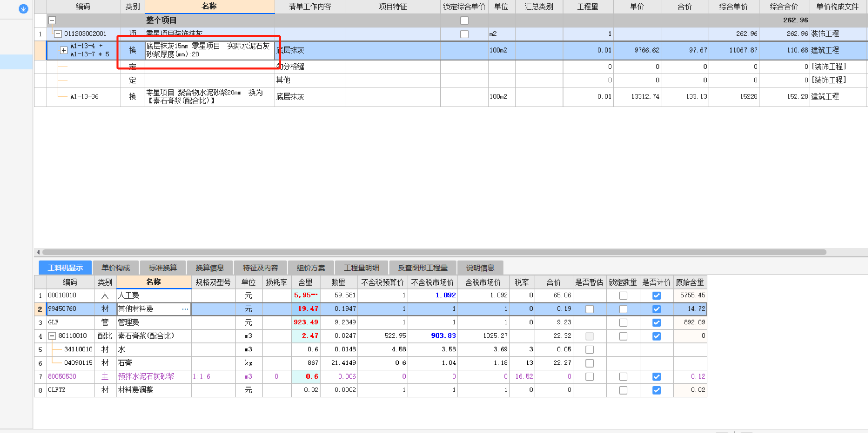Toggle 锁定数量 for 预拌水泥石灰砂浆 row
This screenshot has width=868, height=433.
click(x=623, y=377)
